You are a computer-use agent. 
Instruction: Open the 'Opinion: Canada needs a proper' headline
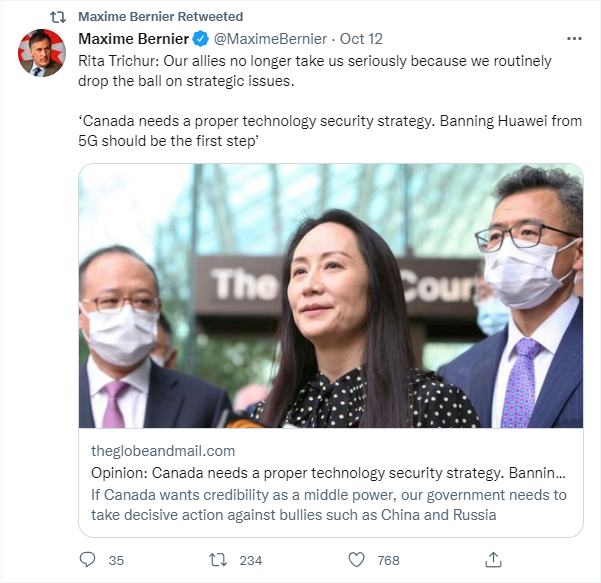[328, 473]
